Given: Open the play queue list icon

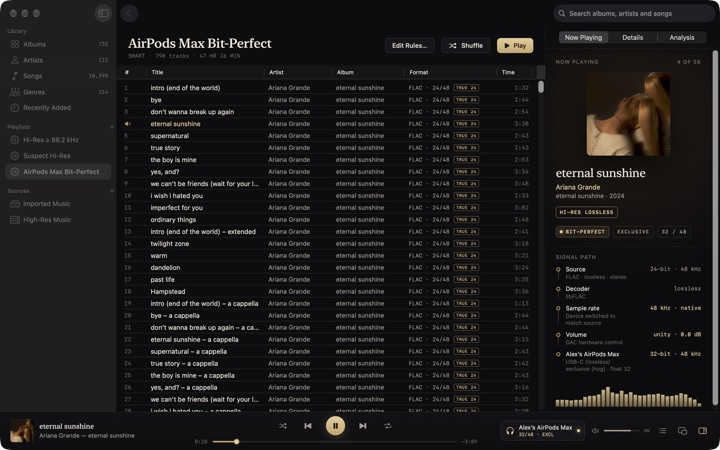Looking at the screenshot, I should (662, 430).
